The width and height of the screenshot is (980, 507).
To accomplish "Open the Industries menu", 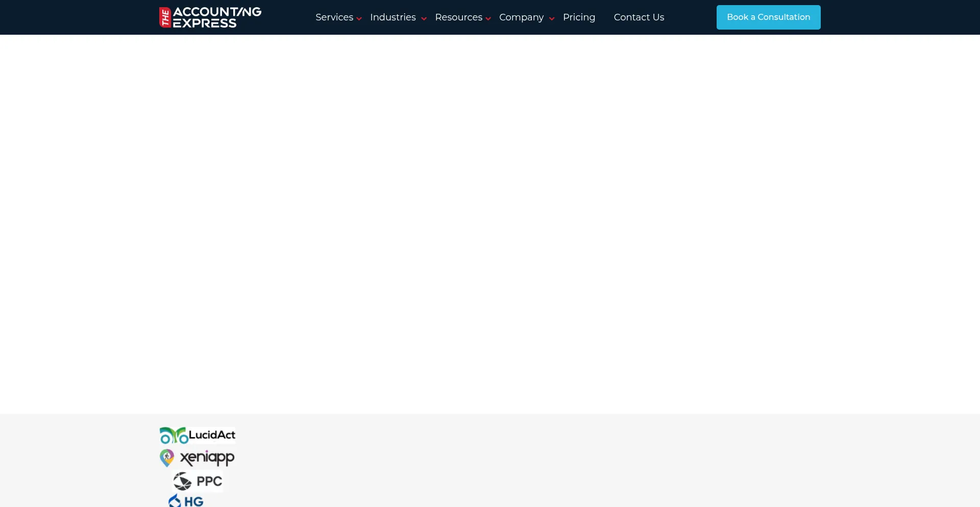I will tap(393, 17).
